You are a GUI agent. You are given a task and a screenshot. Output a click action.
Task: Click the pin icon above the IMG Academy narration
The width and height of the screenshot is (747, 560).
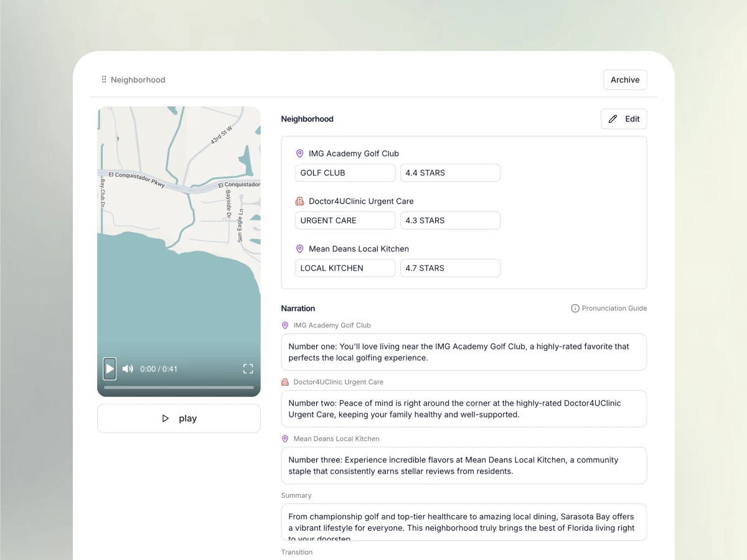click(x=285, y=325)
